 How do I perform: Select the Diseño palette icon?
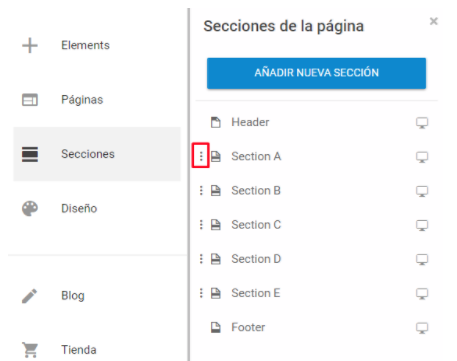tap(30, 209)
